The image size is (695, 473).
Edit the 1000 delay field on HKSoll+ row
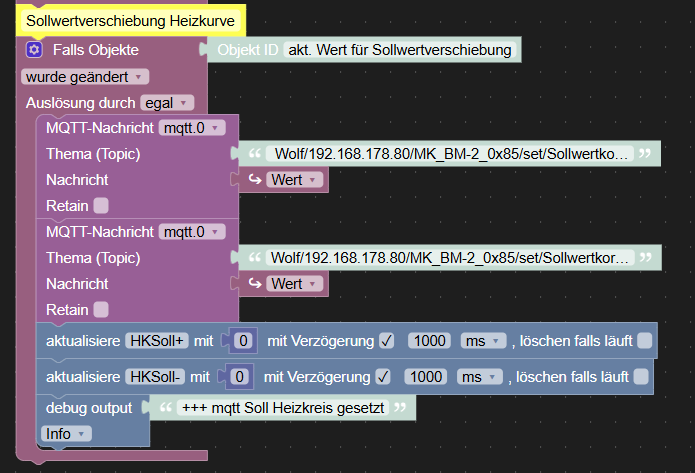pyautogui.click(x=429, y=341)
